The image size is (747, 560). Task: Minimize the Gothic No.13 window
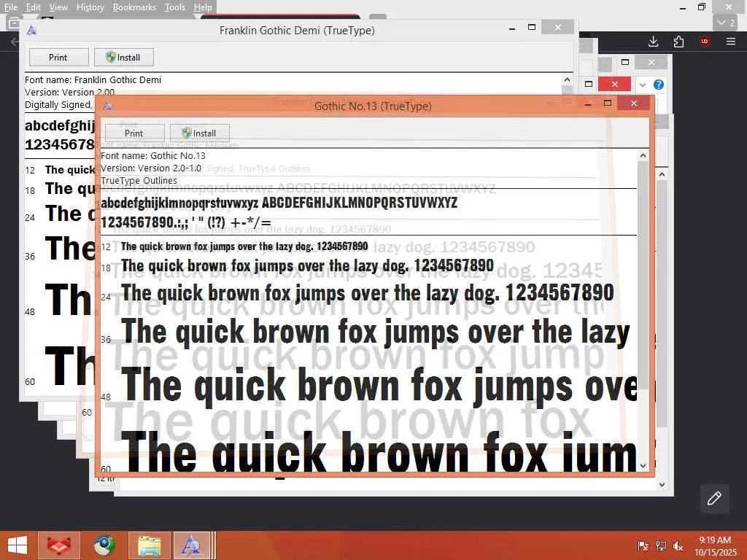point(589,104)
